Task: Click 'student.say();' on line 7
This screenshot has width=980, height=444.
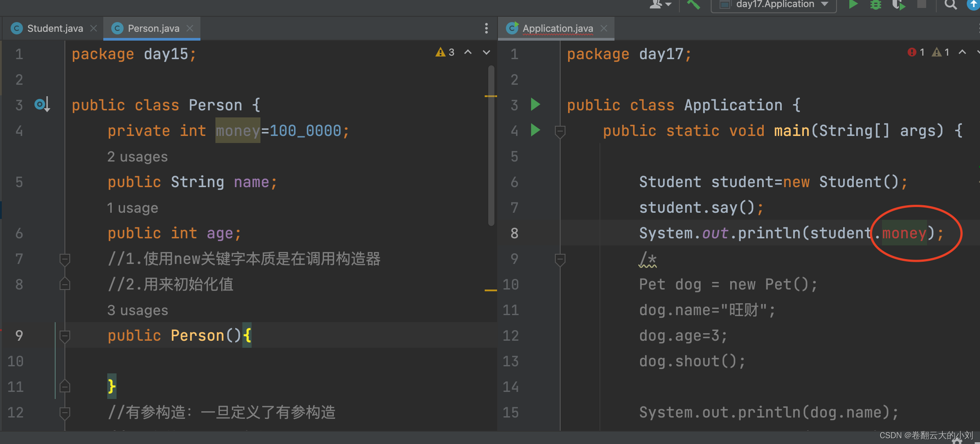Action: [701, 207]
